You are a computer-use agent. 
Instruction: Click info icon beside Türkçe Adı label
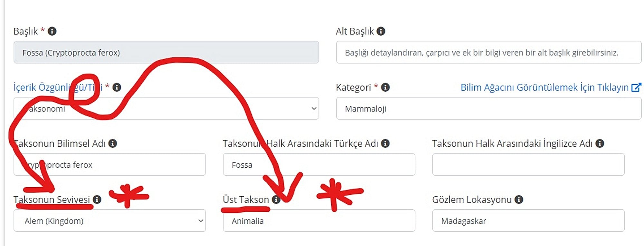(385, 143)
